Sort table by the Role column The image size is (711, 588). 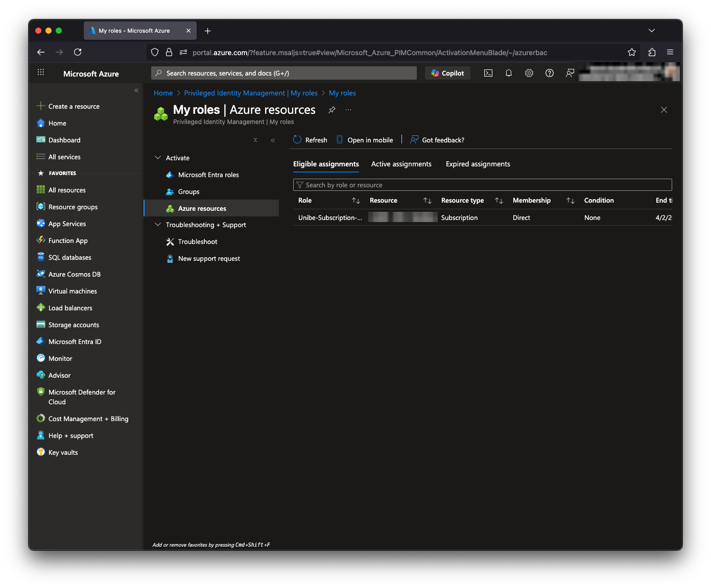point(356,201)
